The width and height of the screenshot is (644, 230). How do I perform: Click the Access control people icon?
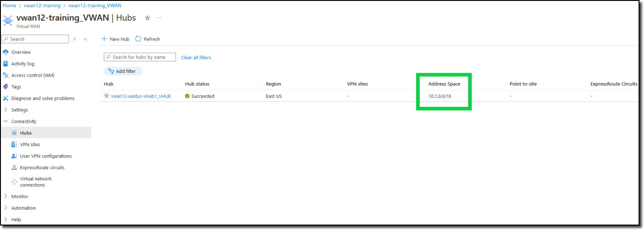coord(6,75)
